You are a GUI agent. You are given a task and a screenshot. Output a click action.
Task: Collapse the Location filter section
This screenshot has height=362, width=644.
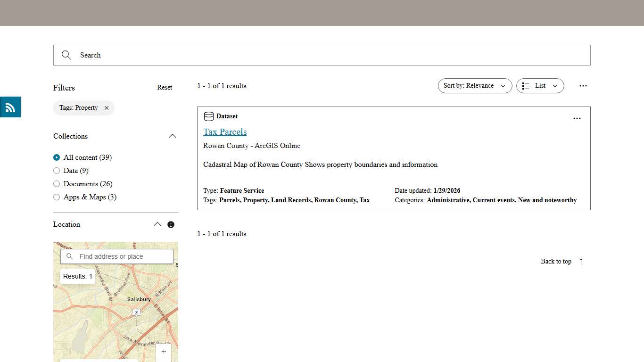coord(157,224)
